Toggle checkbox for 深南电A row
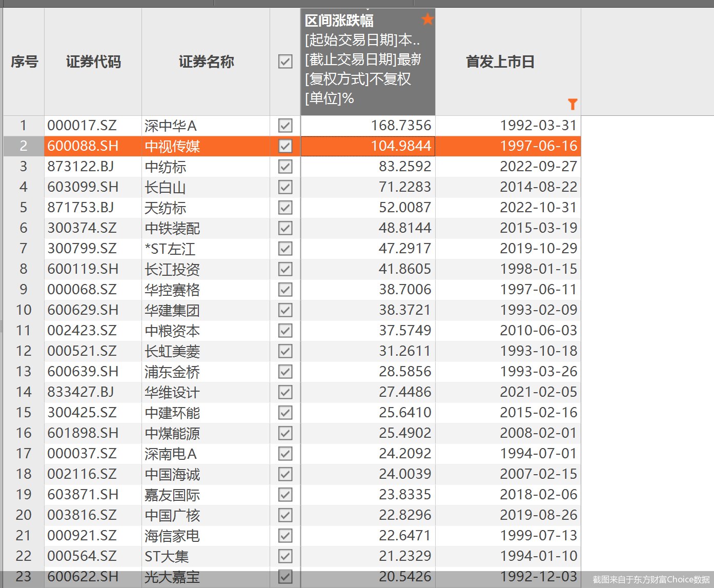The height and width of the screenshot is (588, 714). [285, 454]
